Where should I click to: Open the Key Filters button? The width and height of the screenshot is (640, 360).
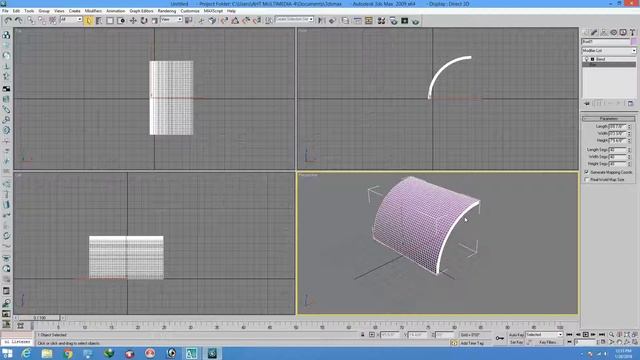coord(548,342)
